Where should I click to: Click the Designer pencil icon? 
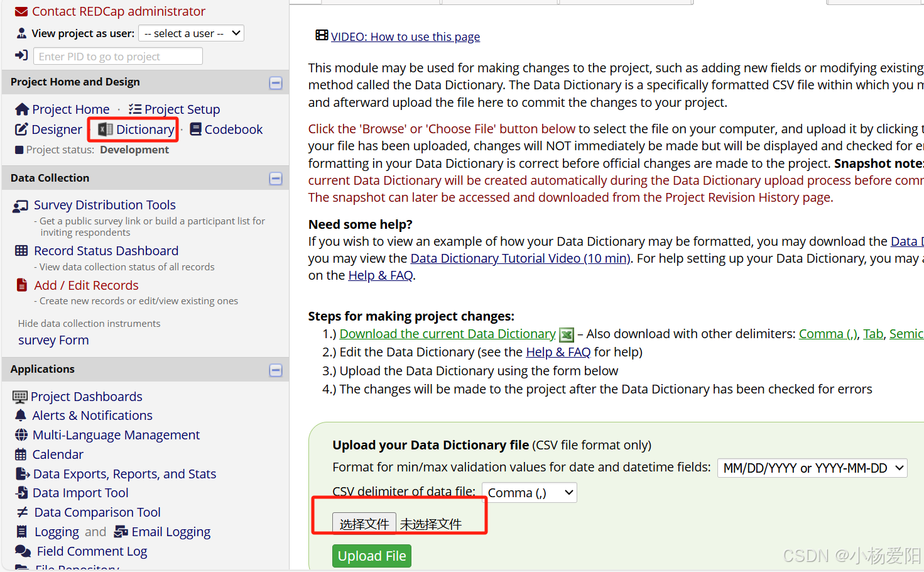pos(21,129)
